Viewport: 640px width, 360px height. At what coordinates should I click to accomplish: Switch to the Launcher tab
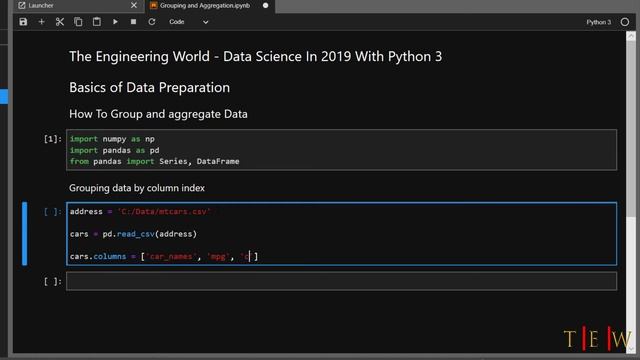click(x=78, y=6)
